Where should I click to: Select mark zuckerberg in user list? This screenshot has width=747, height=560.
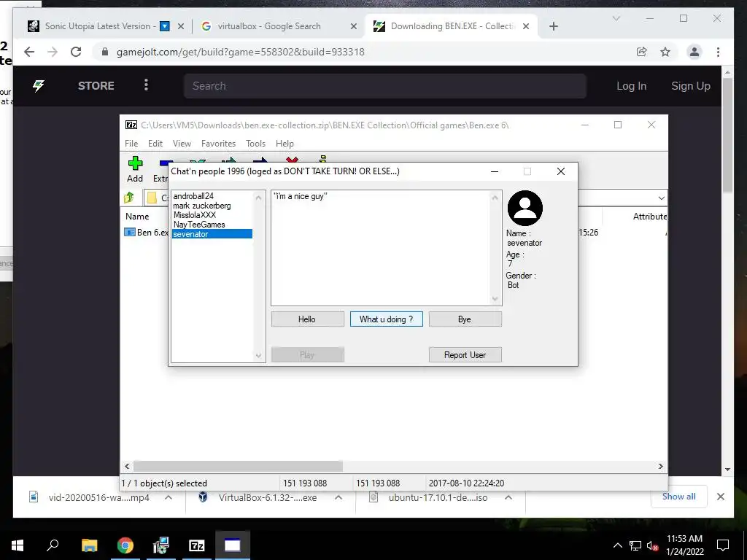click(212, 205)
